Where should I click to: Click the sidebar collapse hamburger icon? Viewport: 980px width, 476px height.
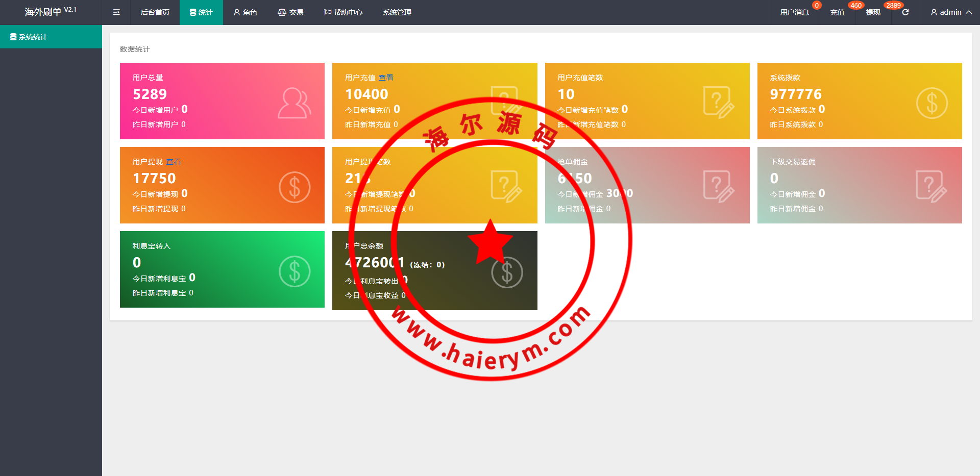(116, 12)
